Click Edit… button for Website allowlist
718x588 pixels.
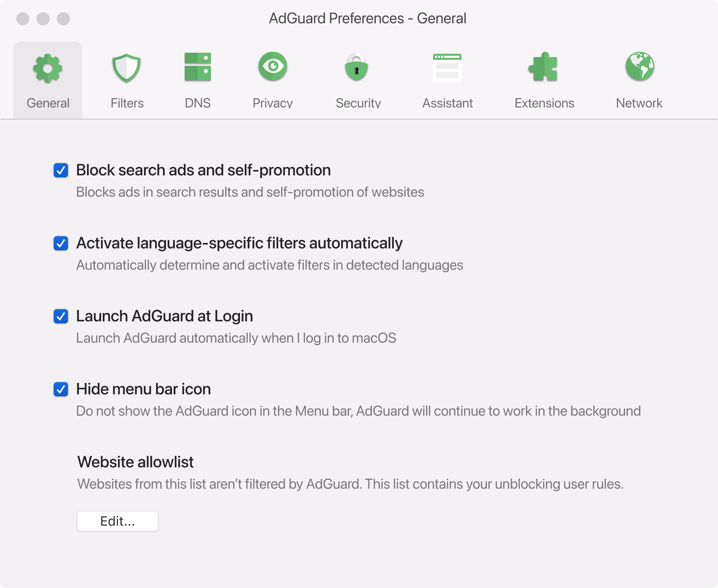pos(117,521)
